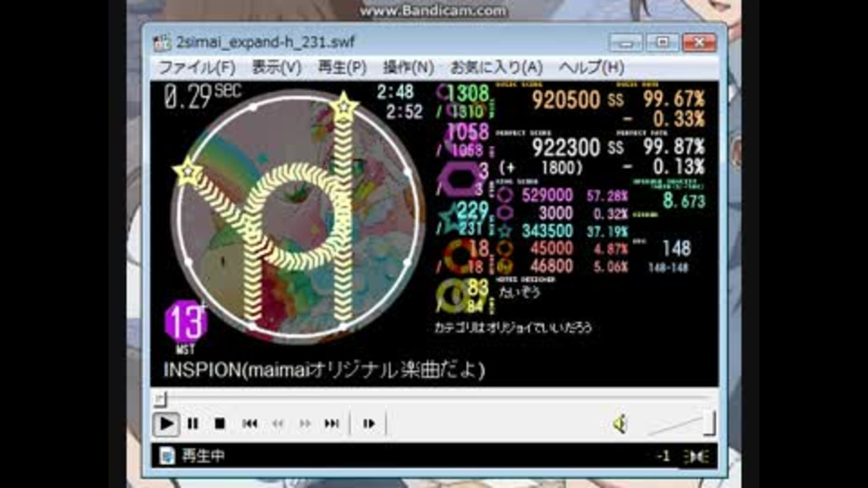The width and height of the screenshot is (868, 488).
Task: Open the 表示(V) menu
Action: (x=277, y=68)
